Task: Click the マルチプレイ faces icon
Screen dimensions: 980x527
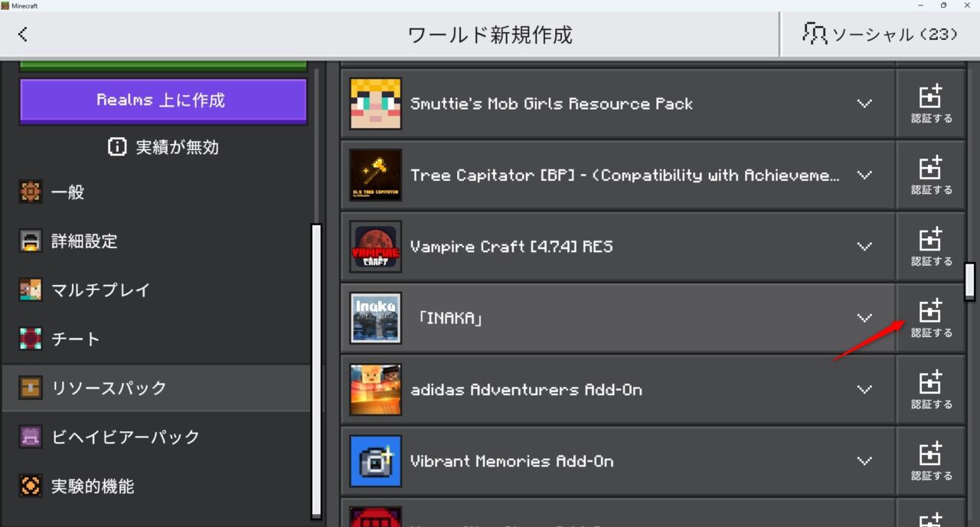Action: coord(31,290)
